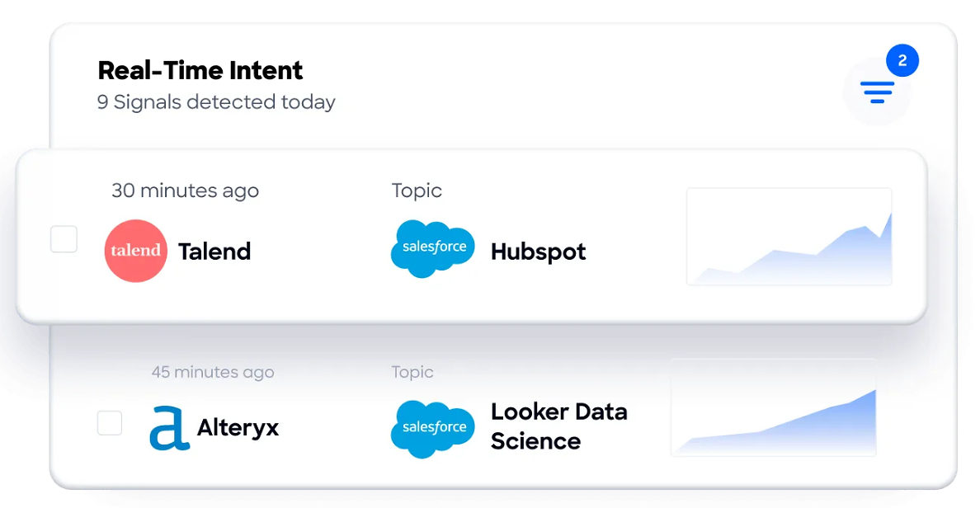Tick the checkbox for the Talend row
The width and height of the screenshot is (980, 508).
64,239
